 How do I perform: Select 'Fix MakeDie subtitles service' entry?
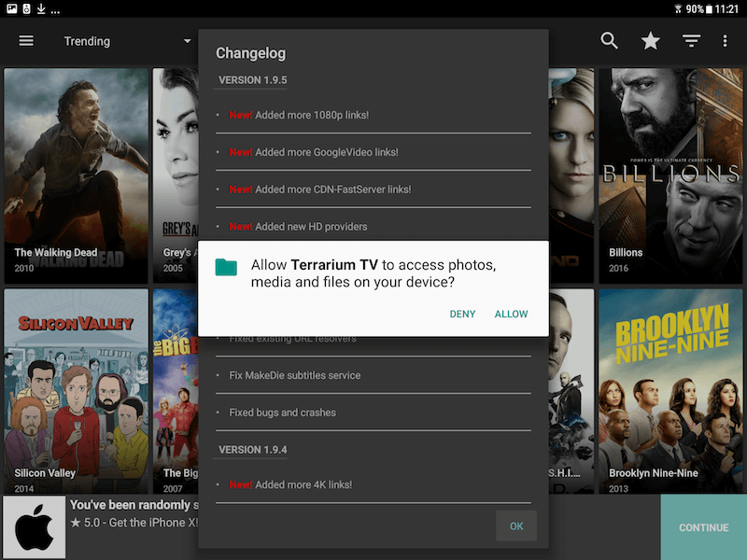(x=373, y=375)
